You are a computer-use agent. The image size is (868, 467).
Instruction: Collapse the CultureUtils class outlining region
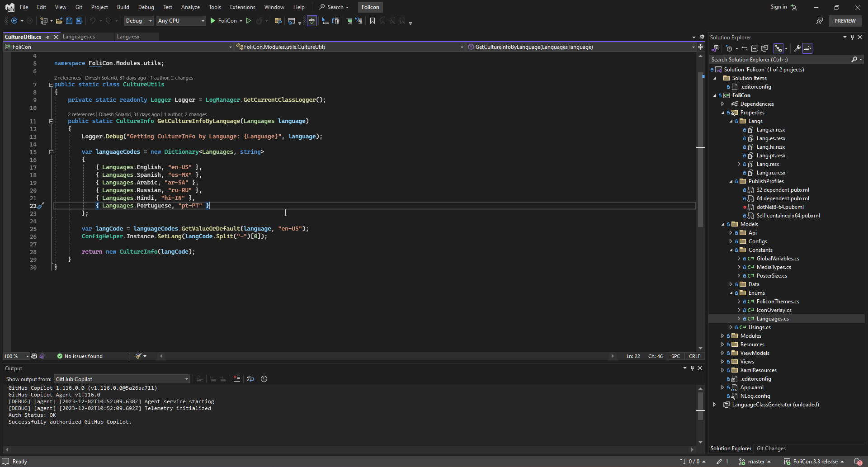(51, 85)
